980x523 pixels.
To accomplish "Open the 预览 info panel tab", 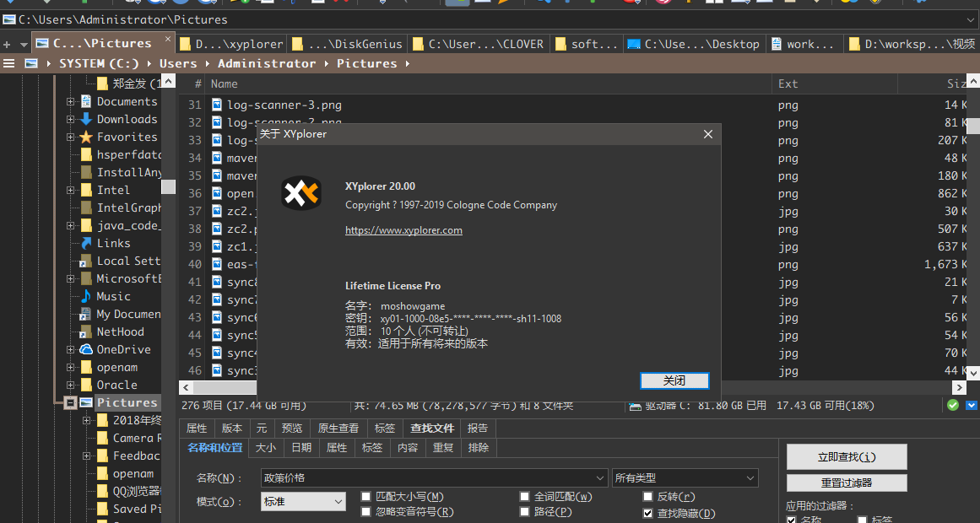I will tap(292, 428).
